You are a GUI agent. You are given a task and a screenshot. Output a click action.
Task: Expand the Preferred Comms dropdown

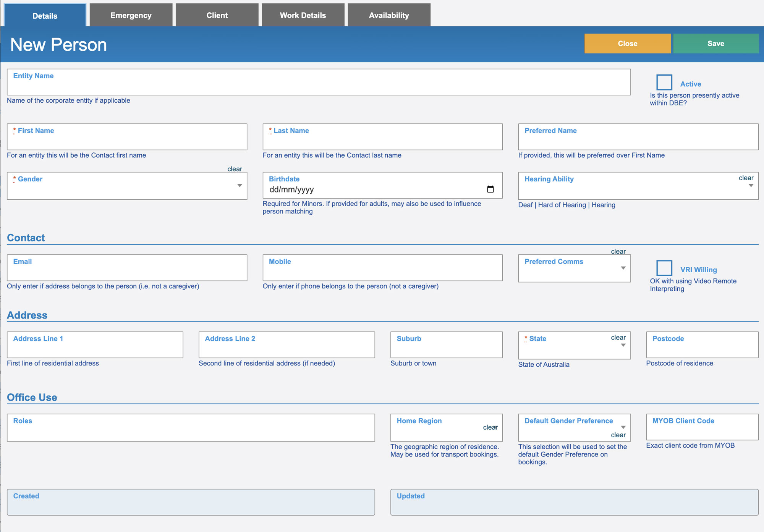point(623,268)
